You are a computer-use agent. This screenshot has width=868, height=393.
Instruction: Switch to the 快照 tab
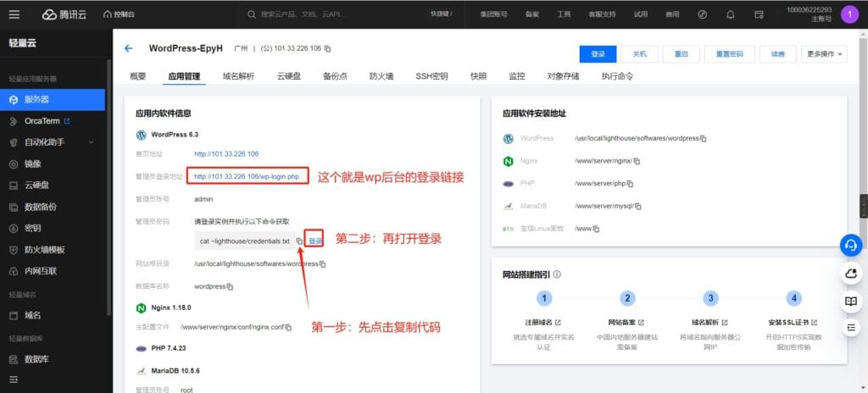(478, 76)
